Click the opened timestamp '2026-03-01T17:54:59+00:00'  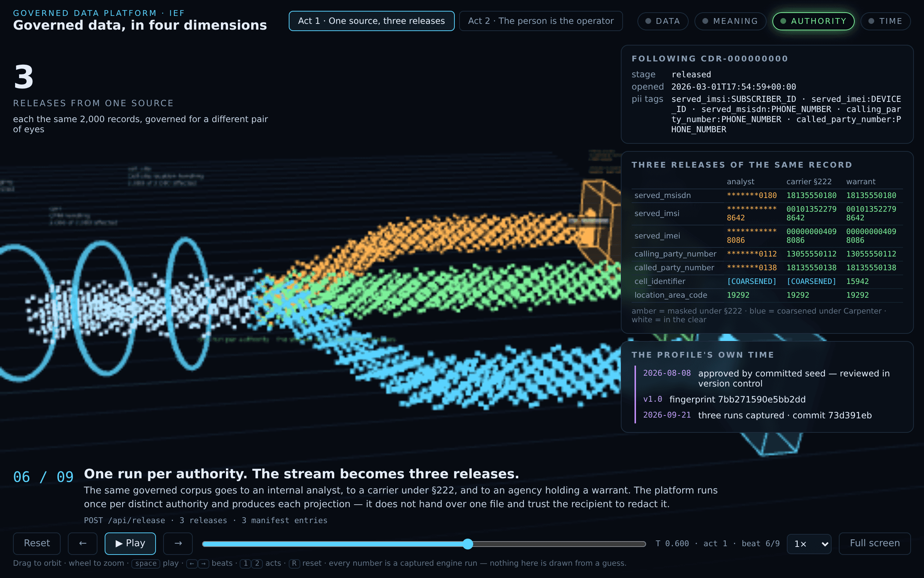coord(733,87)
